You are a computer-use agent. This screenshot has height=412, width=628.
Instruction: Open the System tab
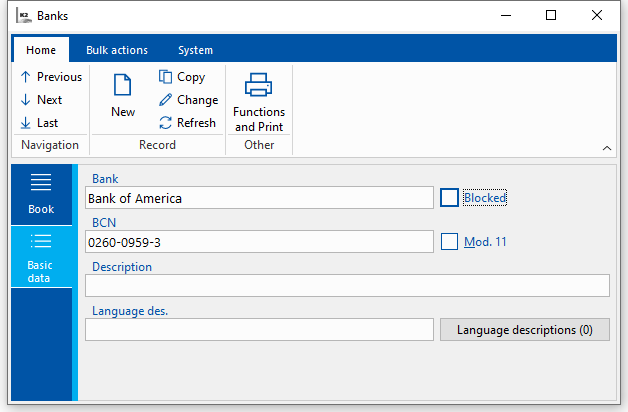[195, 50]
